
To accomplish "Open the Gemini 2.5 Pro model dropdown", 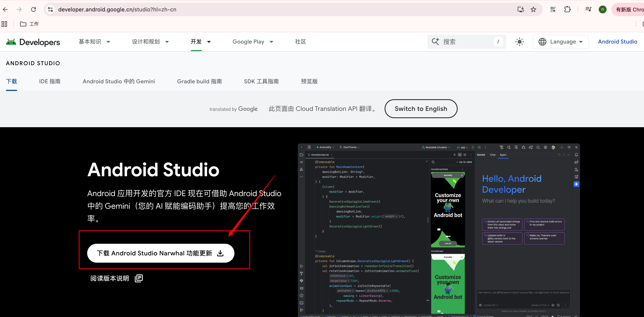I will tap(540, 305).
